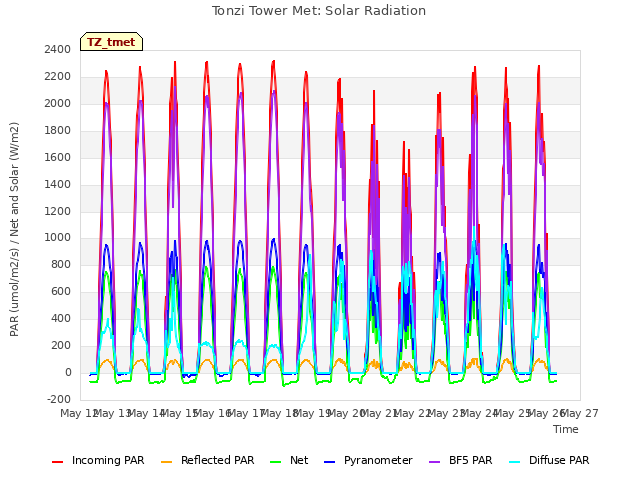The image size is (640, 480).
Task: Select the Incoming PAR legend label
Action: pos(108,460)
